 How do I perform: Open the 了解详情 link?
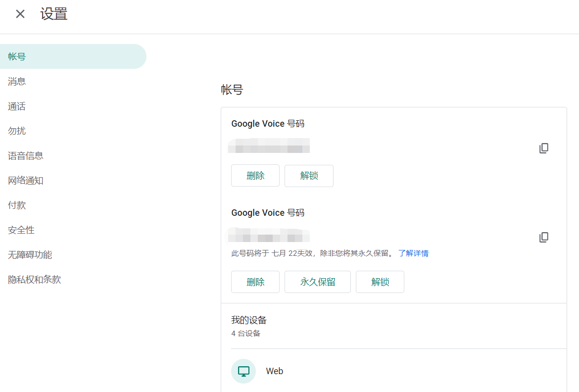click(413, 253)
